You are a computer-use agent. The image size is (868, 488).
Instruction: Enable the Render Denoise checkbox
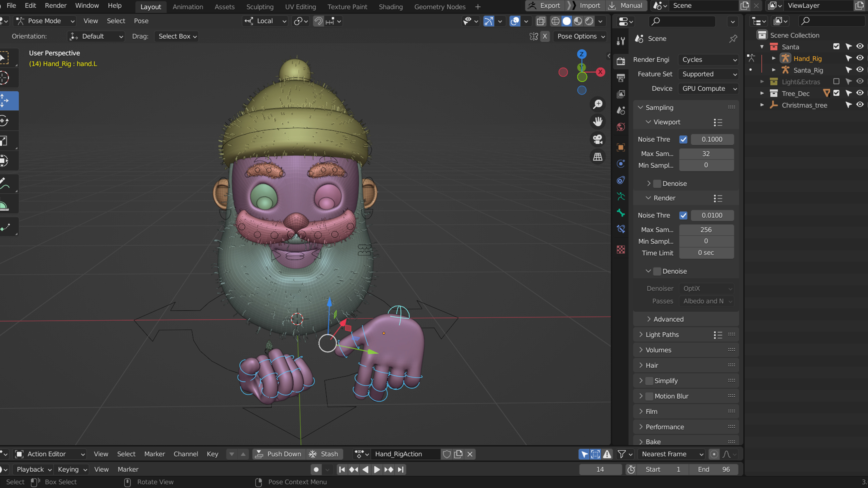[657, 271]
